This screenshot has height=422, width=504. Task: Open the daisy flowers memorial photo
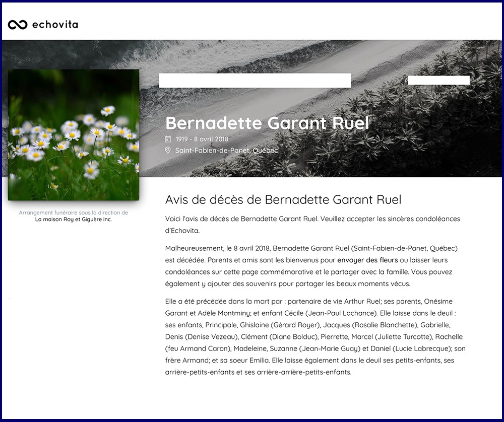pyautogui.click(x=74, y=135)
